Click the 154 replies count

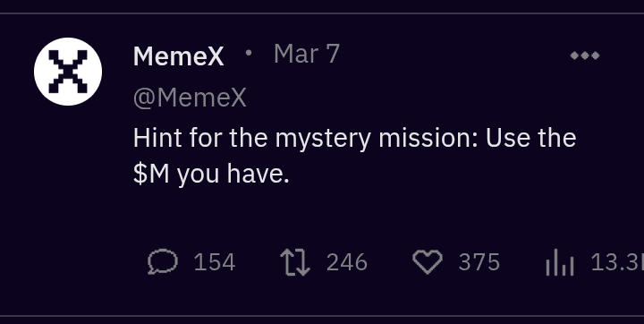[215, 262]
